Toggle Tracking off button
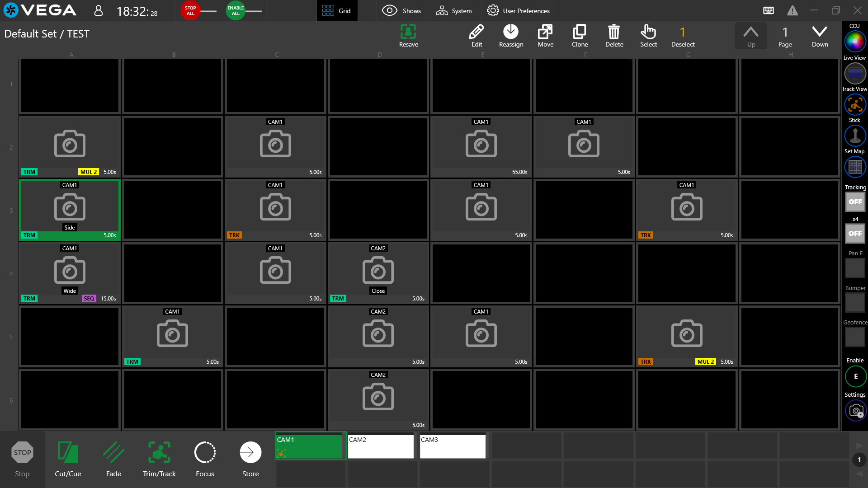The image size is (868, 488). tap(854, 202)
